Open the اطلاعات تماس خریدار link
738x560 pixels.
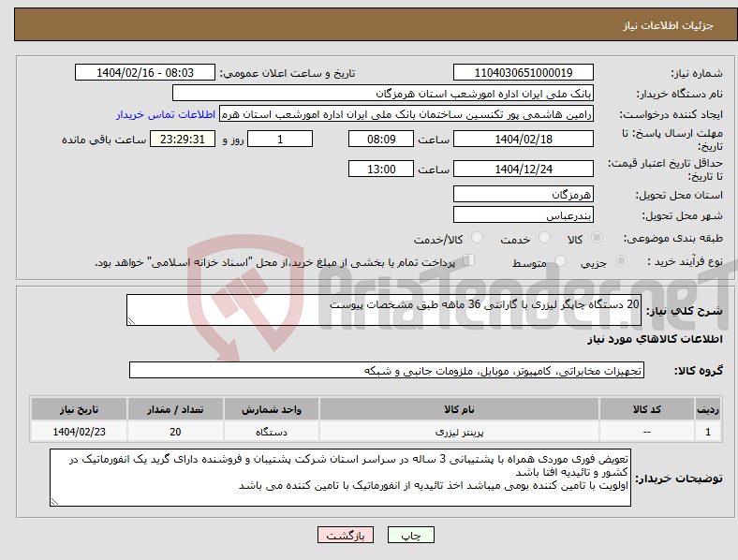pos(166,114)
